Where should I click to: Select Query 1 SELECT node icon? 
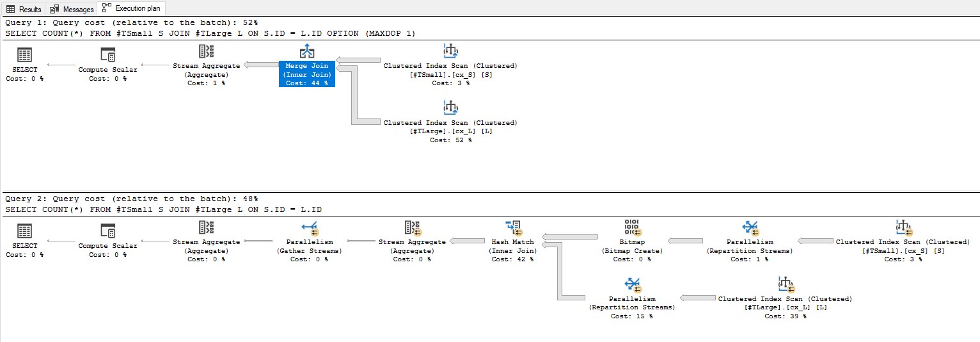point(25,56)
